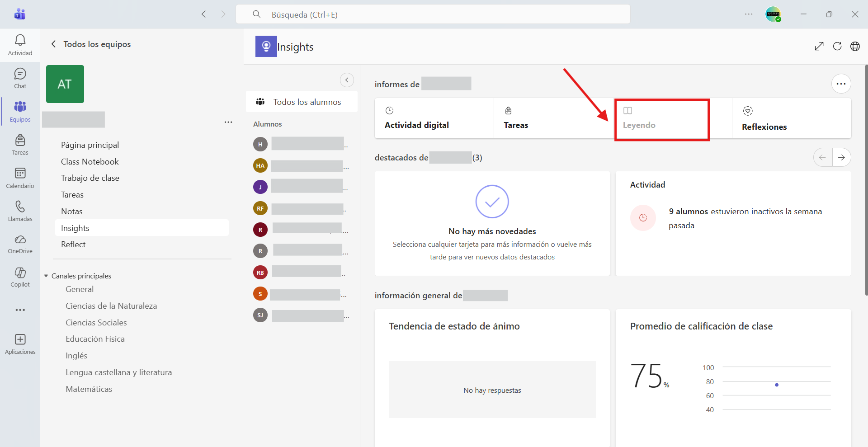Image resolution: width=868 pixels, height=447 pixels.
Task: Click into Búsqueda search field
Action: pyautogui.click(x=433, y=14)
